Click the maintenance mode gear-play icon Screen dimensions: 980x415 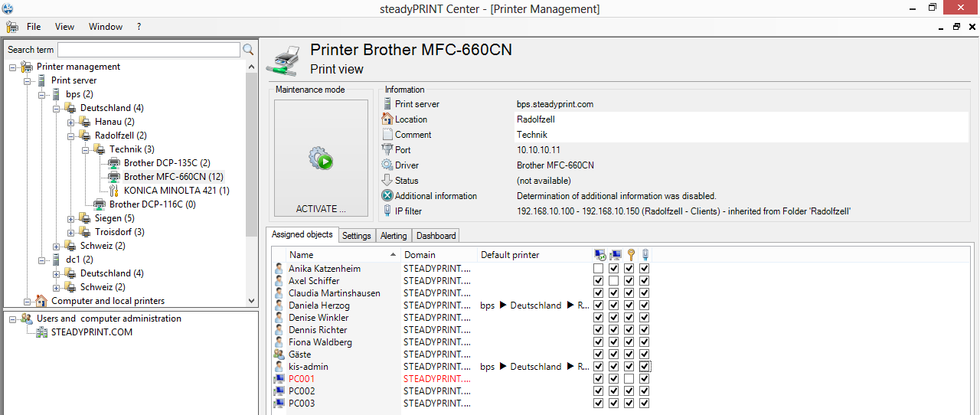[321, 159]
